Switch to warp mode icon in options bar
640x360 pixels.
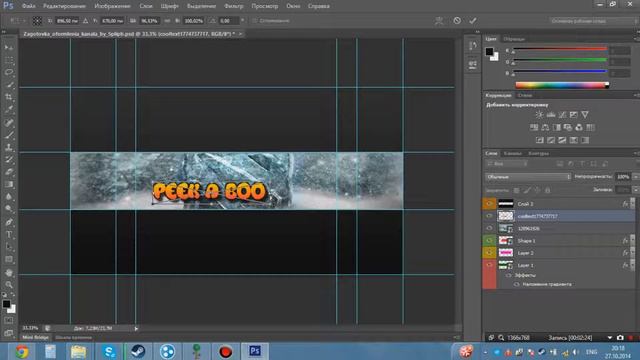439,20
